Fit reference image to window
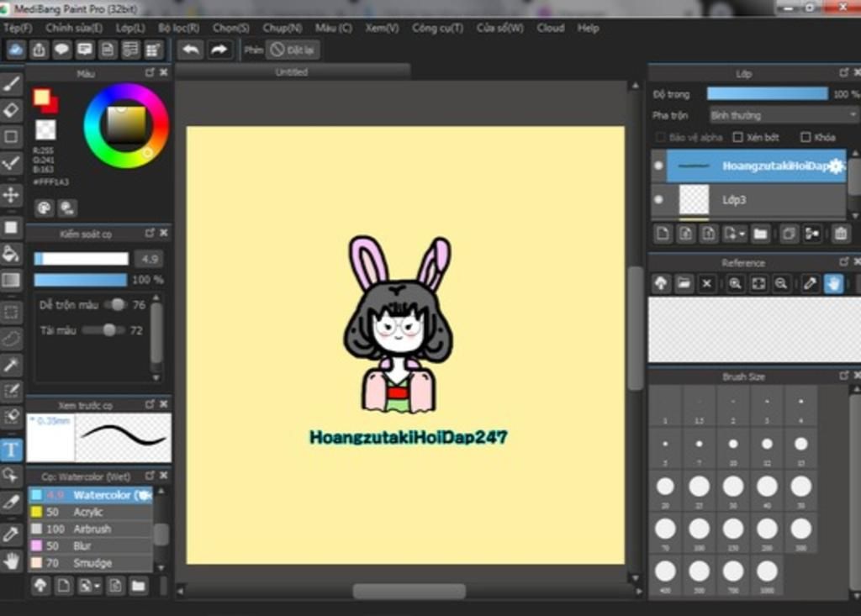The width and height of the screenshot is (861, 616). [x=758, y=283]
